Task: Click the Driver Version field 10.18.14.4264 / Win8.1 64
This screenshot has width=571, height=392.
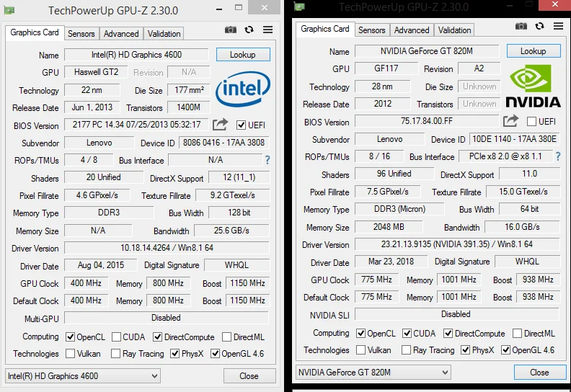Action: (167, 248)
